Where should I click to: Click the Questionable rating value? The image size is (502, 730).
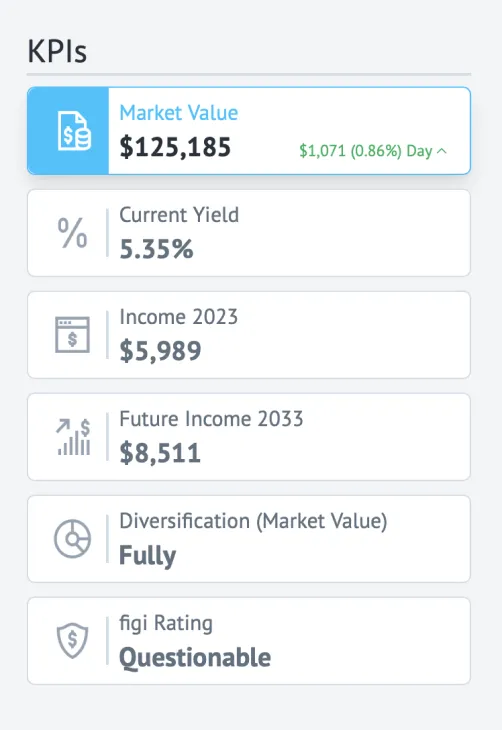click(195, 658)
